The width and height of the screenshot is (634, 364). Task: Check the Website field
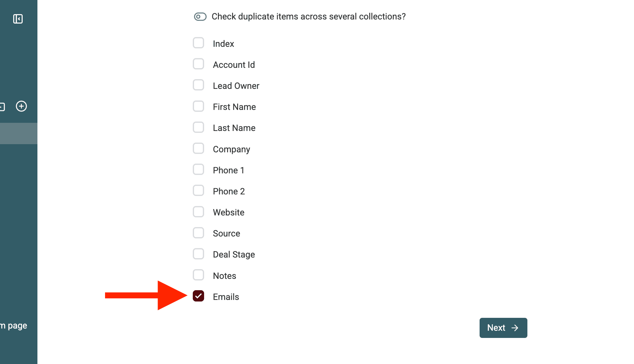(198, 212)
